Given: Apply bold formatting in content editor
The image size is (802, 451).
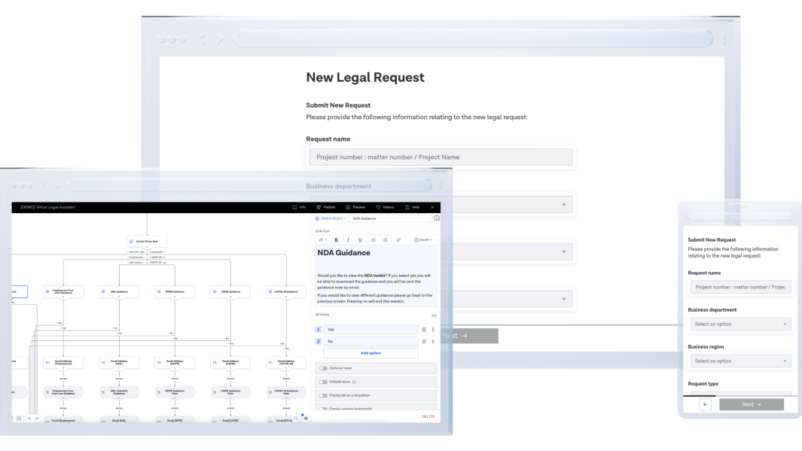Looking at the screenshot, I should pos(336,240).
